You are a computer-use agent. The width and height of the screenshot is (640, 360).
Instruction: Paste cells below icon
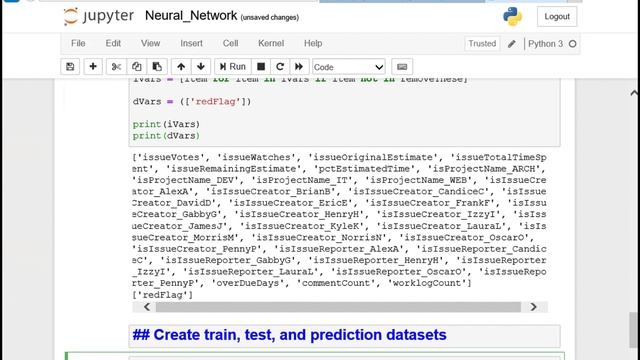[157, 67]
